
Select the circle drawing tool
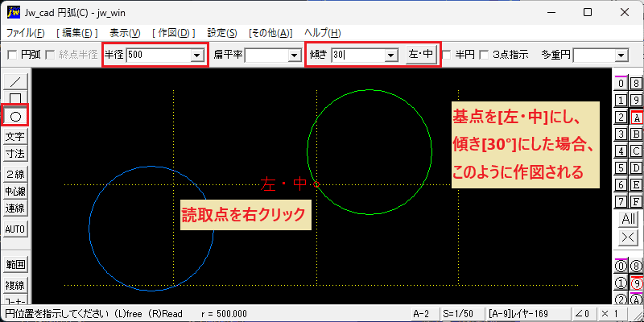pos(15,117)
